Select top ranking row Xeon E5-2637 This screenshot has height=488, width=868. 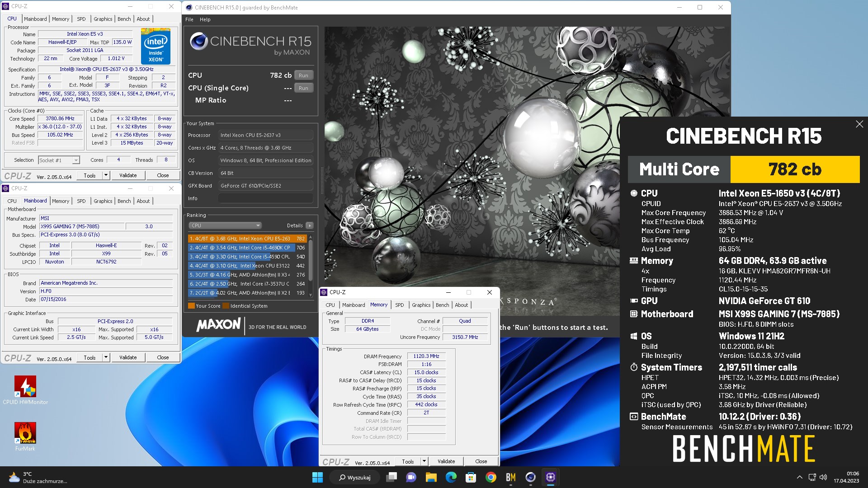coord(247,239)
